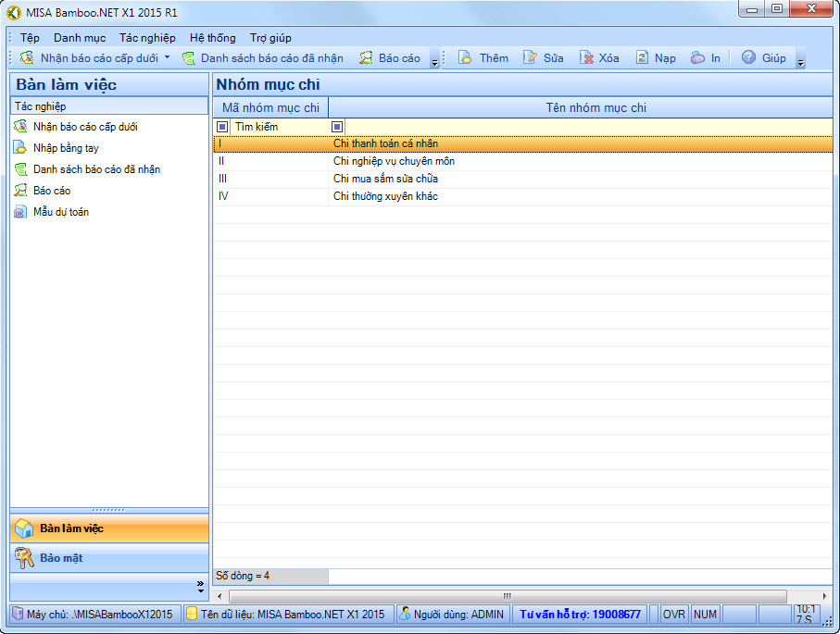Image resolution: width=840 pixels, height=634 pixels.
Task: Click the Tìm kiếm code filter field
Action: [x=279, y=127]
